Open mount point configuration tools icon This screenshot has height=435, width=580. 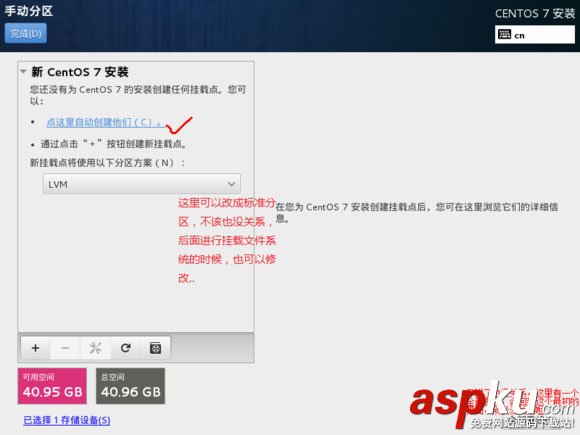[x=95, y=348]
